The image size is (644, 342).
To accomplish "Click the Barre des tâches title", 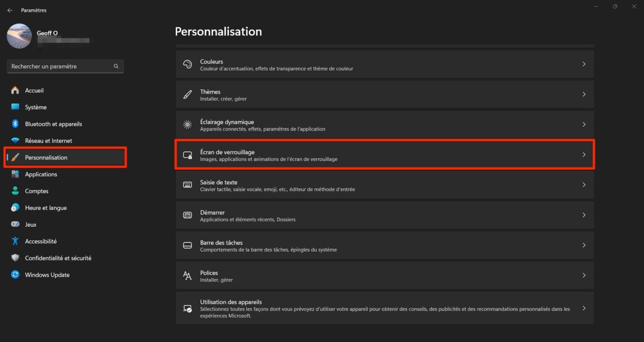I will click(x=221, y=243).
